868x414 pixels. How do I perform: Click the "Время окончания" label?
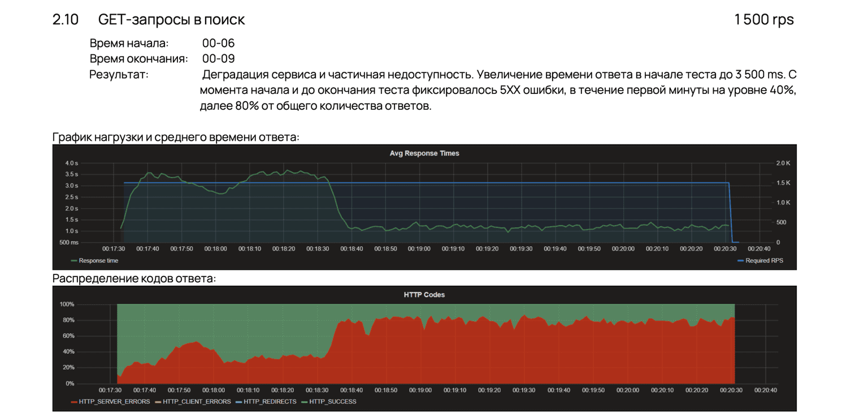138,59
